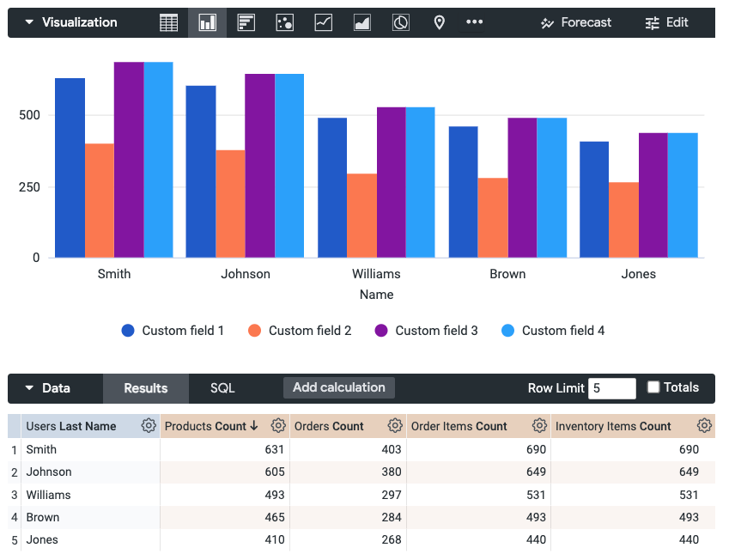This screenshot has width=735, height=560.
Task: Click the Smith label on the chart axis
Action: pos(114,274)
